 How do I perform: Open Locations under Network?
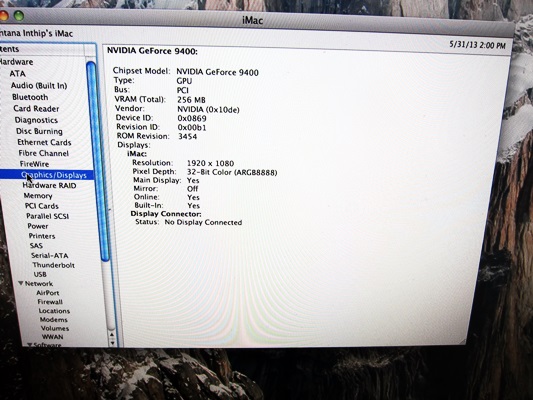click(x=54, y=311)
